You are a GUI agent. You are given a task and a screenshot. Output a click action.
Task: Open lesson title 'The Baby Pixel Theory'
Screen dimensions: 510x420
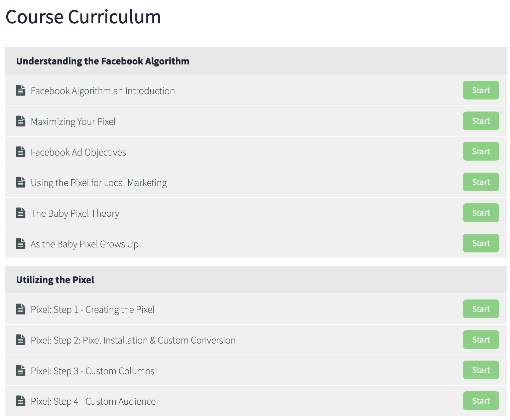75,214
